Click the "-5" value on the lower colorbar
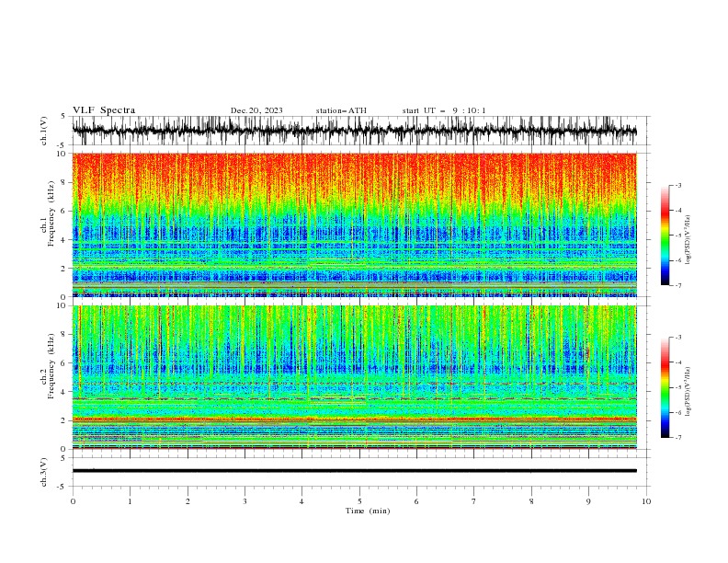 pos(677,387)
